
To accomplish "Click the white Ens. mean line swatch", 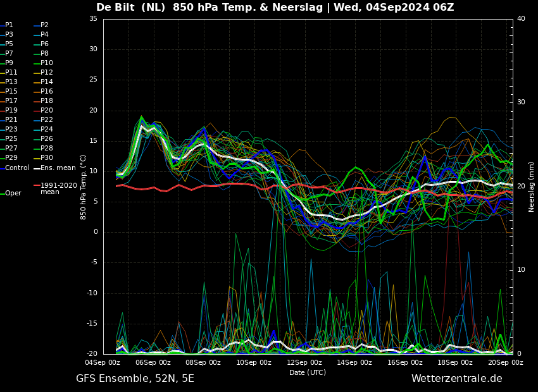I will tap(36, 168).
